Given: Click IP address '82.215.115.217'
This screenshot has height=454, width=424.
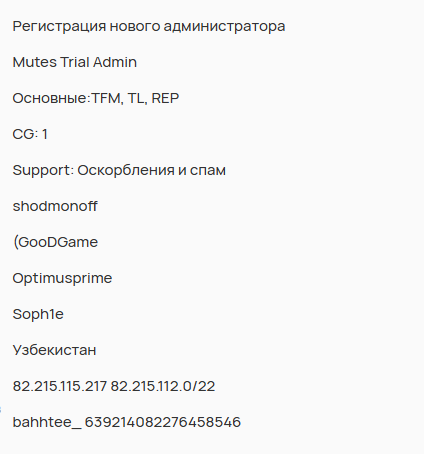Looking at the screenshot, I should (x=60, y=386).
